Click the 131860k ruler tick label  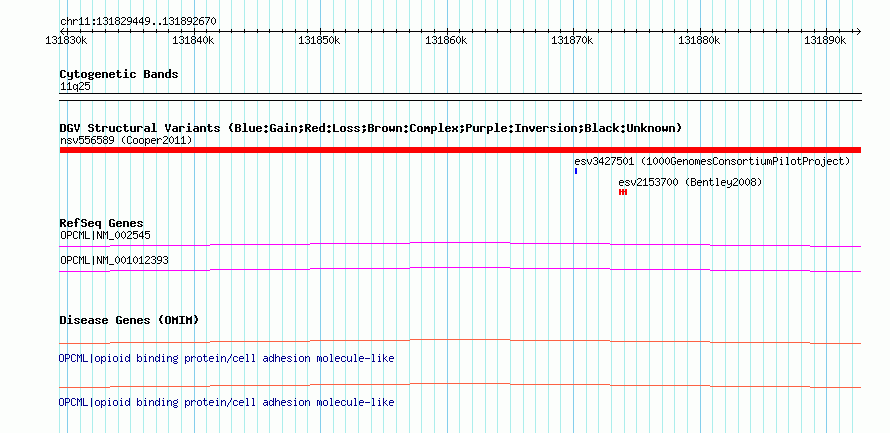pos(446,41)
